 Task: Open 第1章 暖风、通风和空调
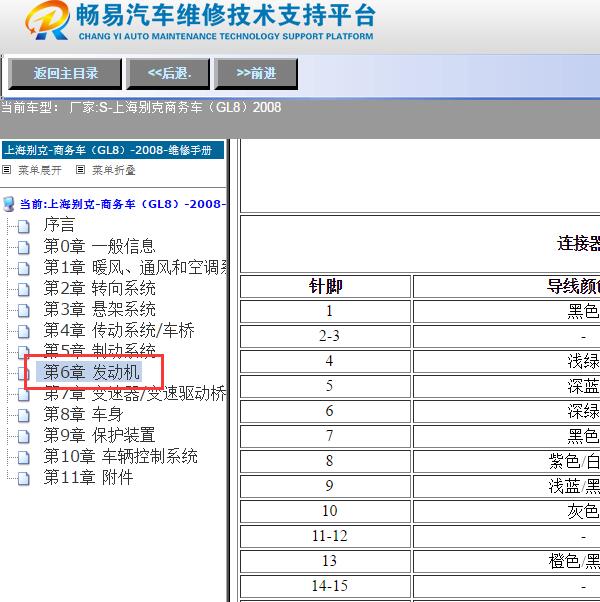click(x=135, y=267)
